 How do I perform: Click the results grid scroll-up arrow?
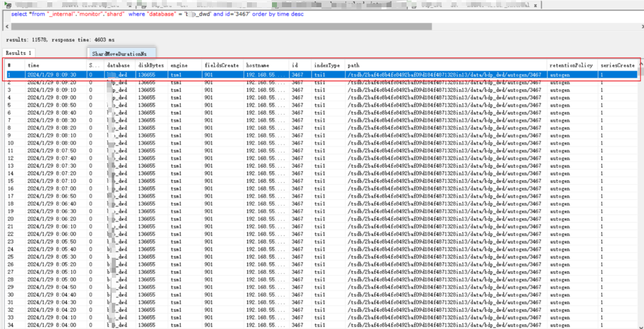(x=641, y=65)
